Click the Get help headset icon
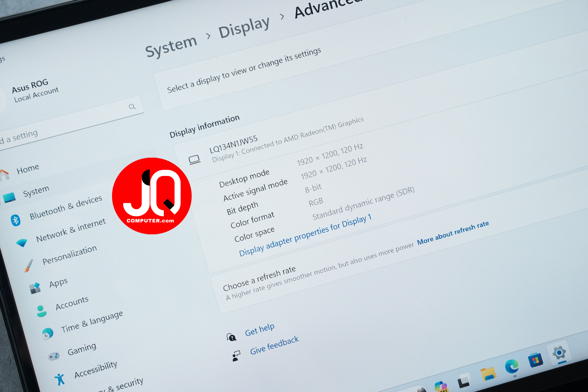Screen dimensions: 588x392 coord(231,337)
